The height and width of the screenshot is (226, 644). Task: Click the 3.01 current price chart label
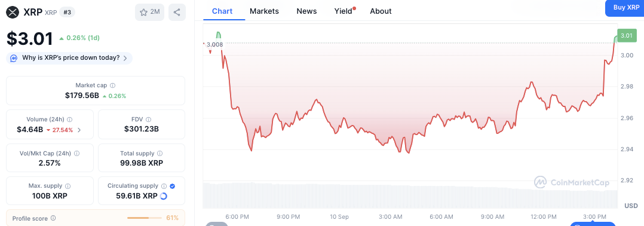pos(626,36)
